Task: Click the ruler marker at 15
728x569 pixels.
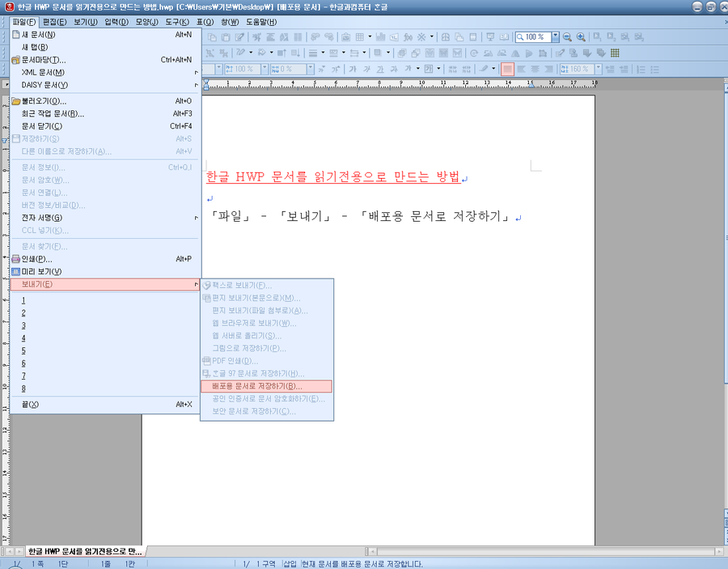Action: pyautogui.click(x=530, y=84)
